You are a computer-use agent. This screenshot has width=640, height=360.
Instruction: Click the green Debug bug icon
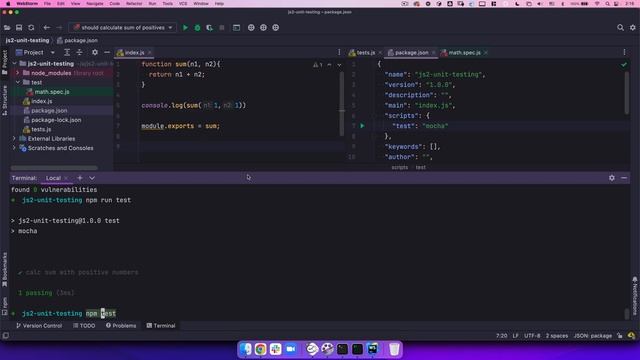pyautogui.click(x=197, y=28)
